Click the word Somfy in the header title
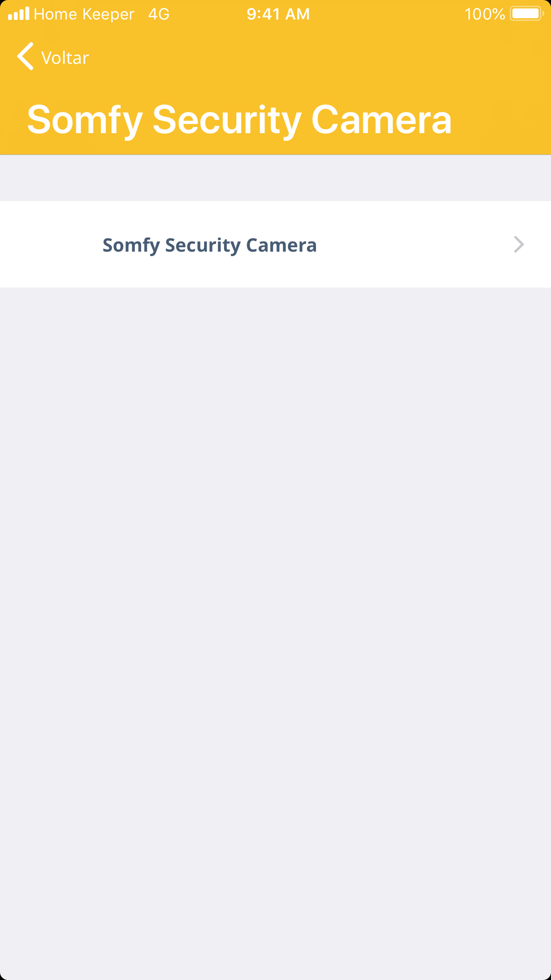Viewport: 551px width, 980px height. coord(85,120)
